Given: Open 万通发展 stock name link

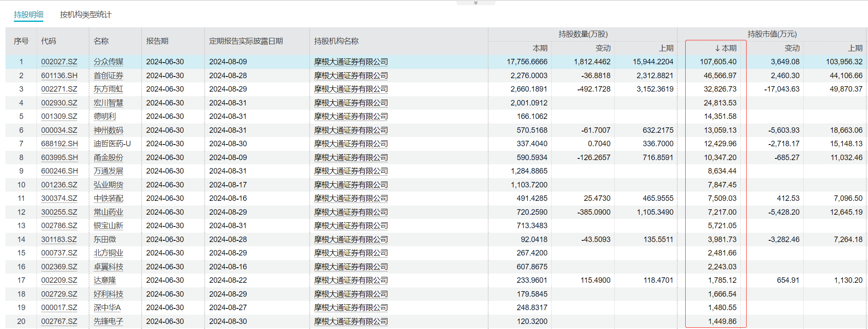Looking at the screenshot, I should point(108,171).
